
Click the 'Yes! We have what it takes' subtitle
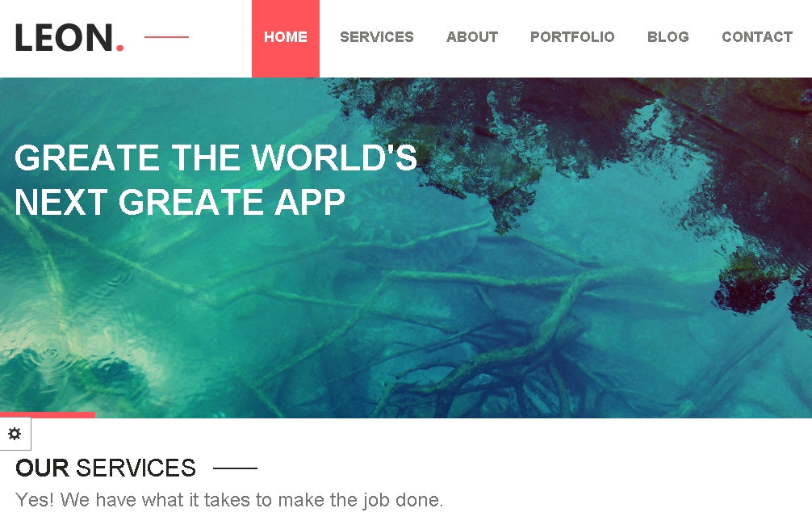pyautogui.click(x=229, y=500)
